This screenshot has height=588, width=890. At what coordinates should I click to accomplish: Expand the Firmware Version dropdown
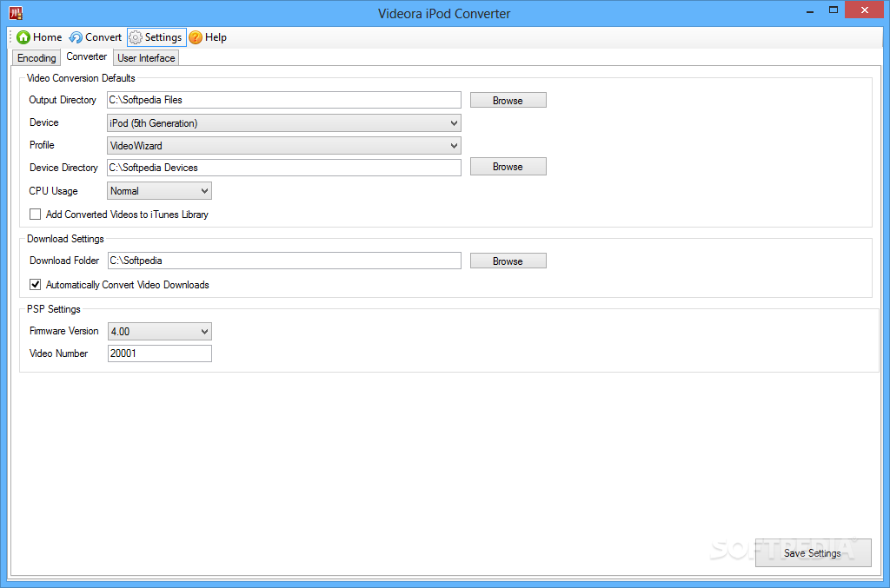pyautogui.click(x=160, y=331)
